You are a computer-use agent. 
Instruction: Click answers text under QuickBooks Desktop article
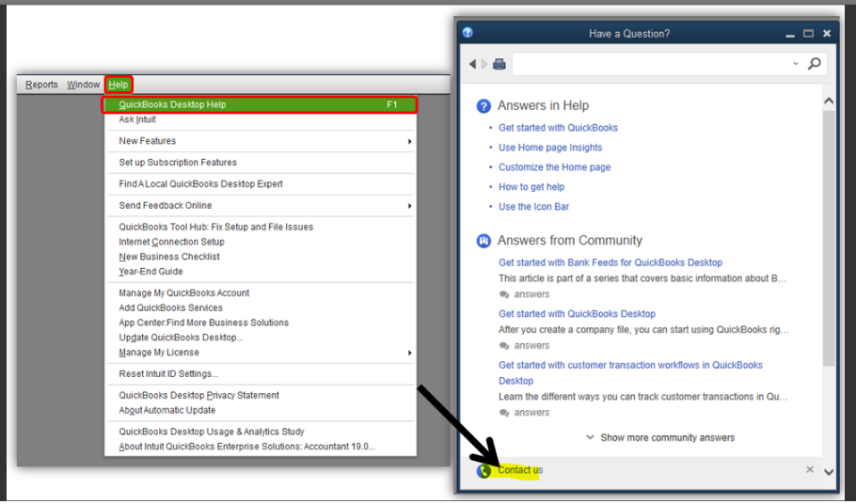click(531, 345)
